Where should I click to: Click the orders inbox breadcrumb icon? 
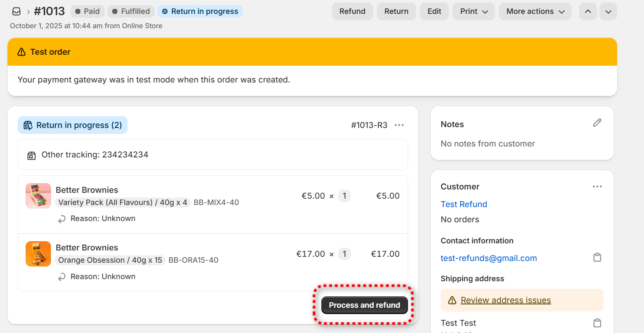pos(16,11)
